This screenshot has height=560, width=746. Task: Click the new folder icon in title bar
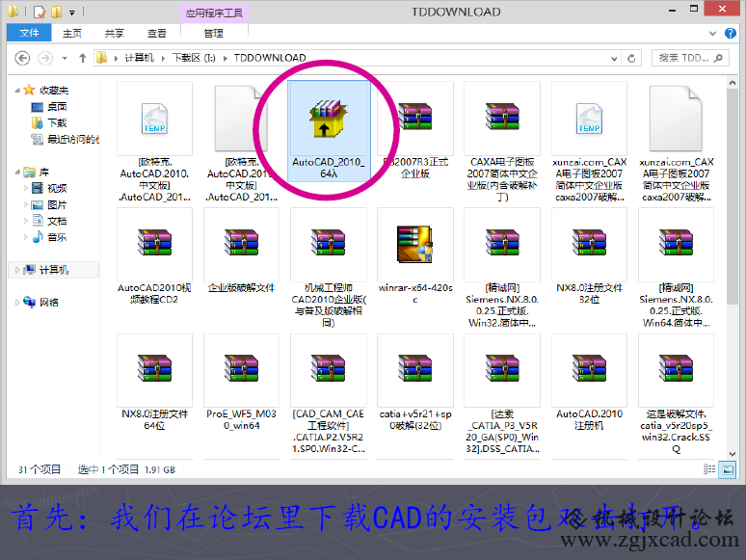point(57,12)
